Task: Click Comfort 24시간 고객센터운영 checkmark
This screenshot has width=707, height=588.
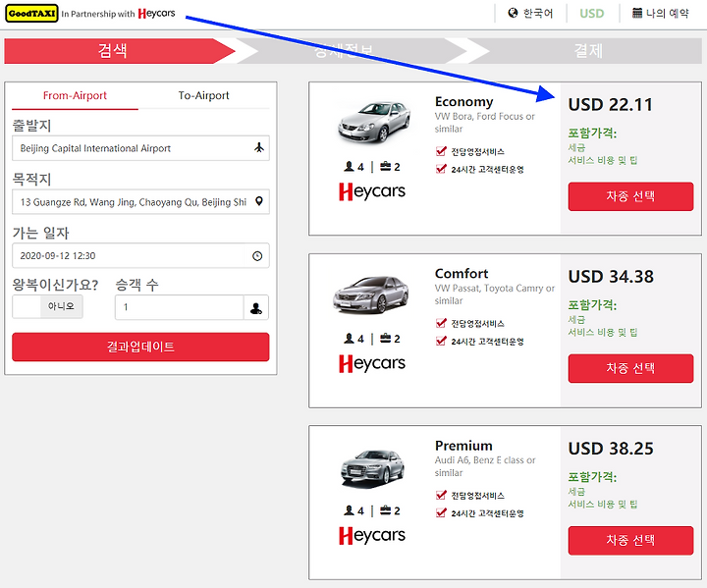Action: pyautogui.click(x=441, y=341)
